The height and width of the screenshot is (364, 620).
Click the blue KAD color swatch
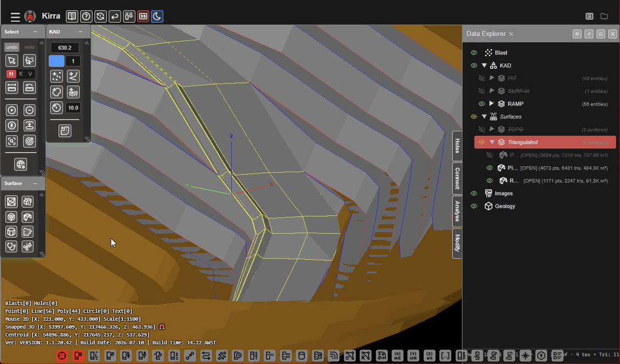click(56, 61)
